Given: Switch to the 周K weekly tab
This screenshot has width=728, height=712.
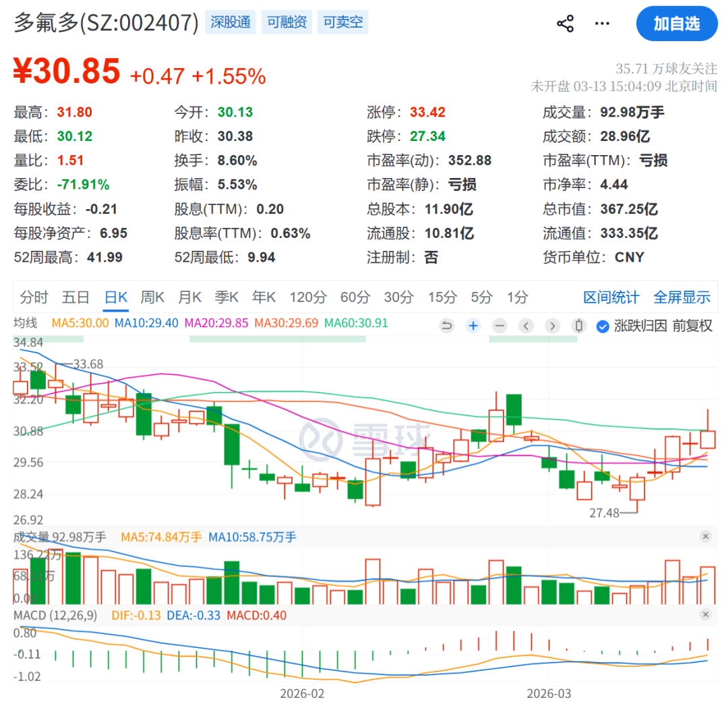Looking at the screenshot, I should [x=152, y=297].
